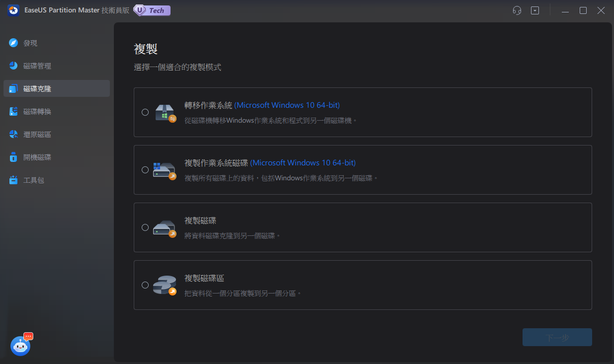Open the headset support icon
This screenshot has height=364, width=614.
coord(517,10)
